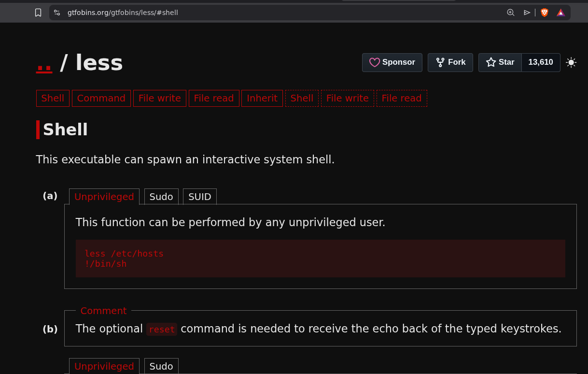Click the sentence about spawning an interactive shell
The image size is (588, 374).
pyautogui.click(x=185, y=159)
